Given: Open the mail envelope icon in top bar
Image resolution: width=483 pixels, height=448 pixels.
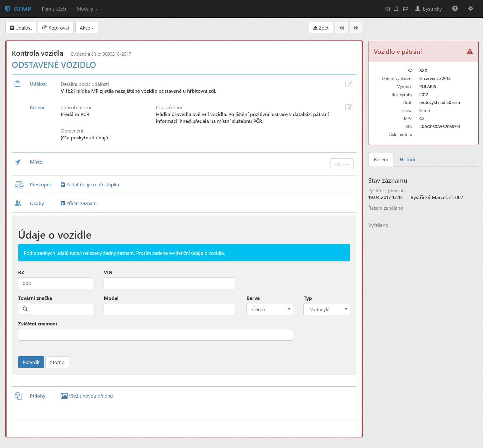Looking at the screenshot, I should coord(387,9).
